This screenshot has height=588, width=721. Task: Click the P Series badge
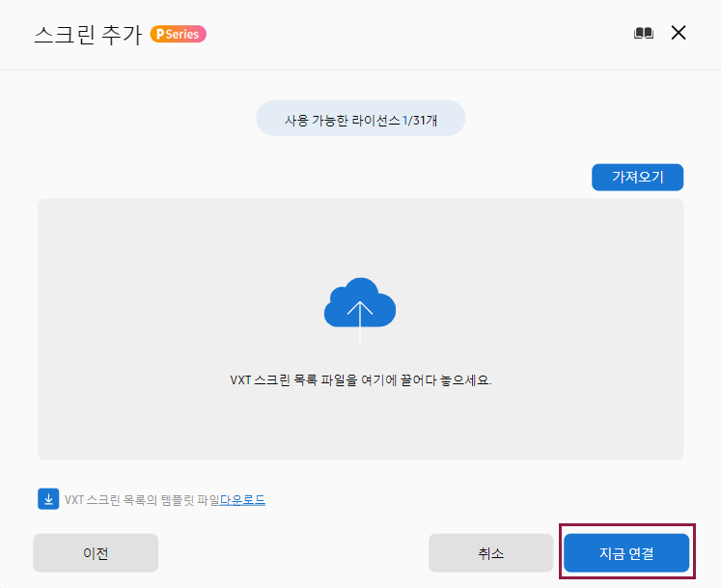pos(178,34)
